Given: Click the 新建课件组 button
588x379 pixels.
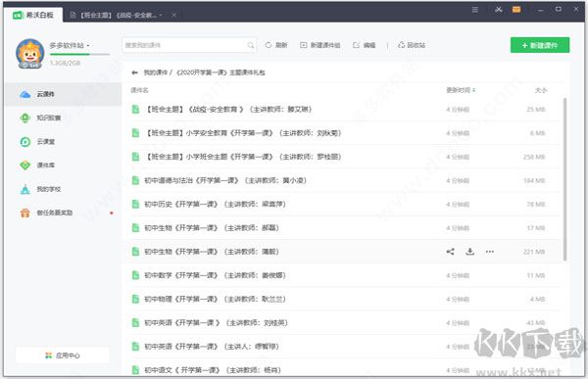Looking at the screenshot, I should pos(320,45).
